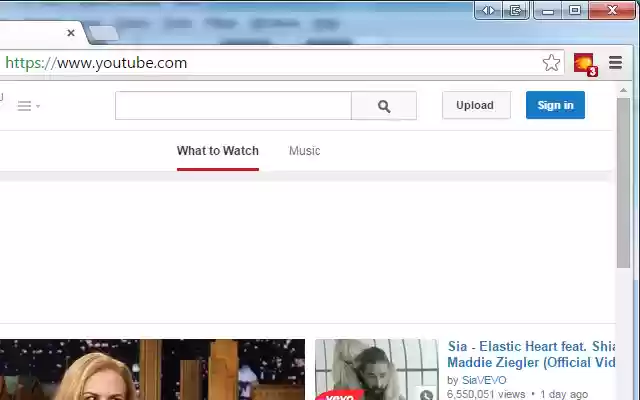Open the Sia Elastic Heart video title

[531, 354]
